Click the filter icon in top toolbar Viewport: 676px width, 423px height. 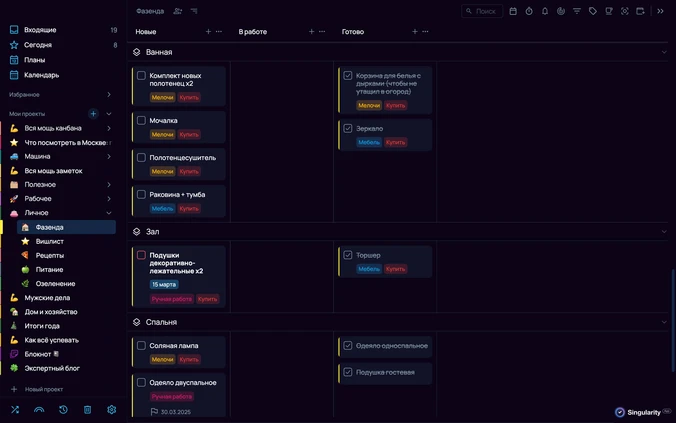pos(577,11)
